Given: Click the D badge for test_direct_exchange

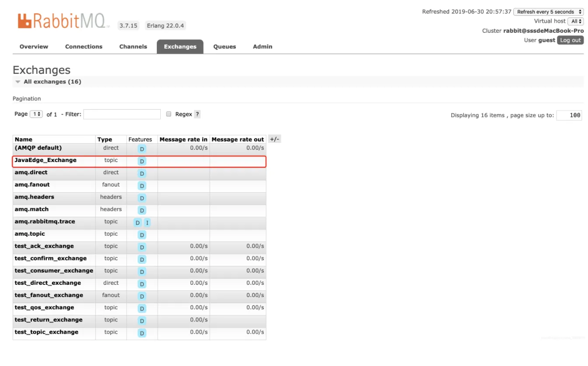Looking at the screenshot, I should 142,284.
